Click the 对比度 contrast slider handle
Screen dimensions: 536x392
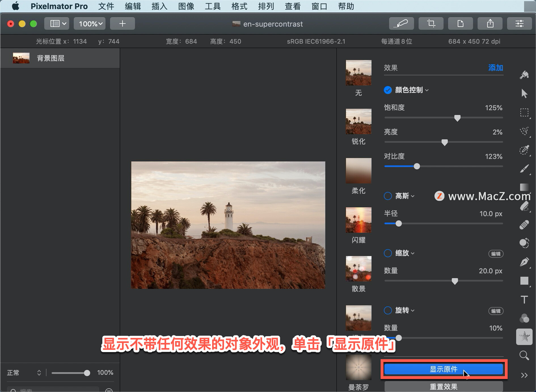click(417, 166)
